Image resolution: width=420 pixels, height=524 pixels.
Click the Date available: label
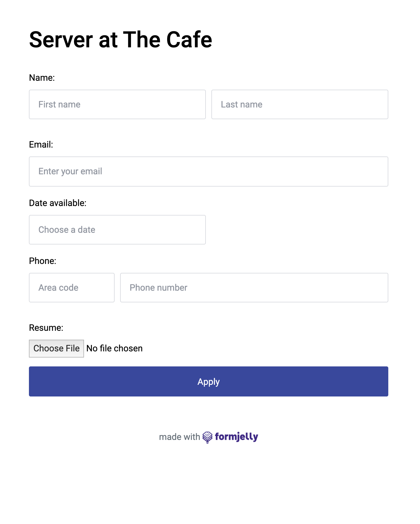(58, 203)
